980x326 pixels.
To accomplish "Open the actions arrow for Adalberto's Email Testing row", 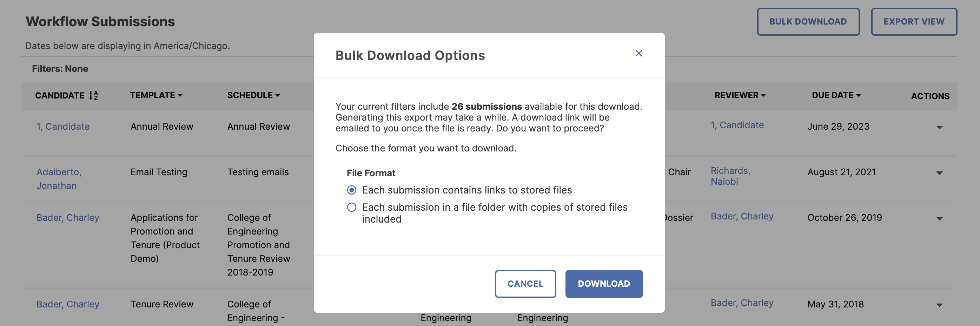I will tap(939, 172).
